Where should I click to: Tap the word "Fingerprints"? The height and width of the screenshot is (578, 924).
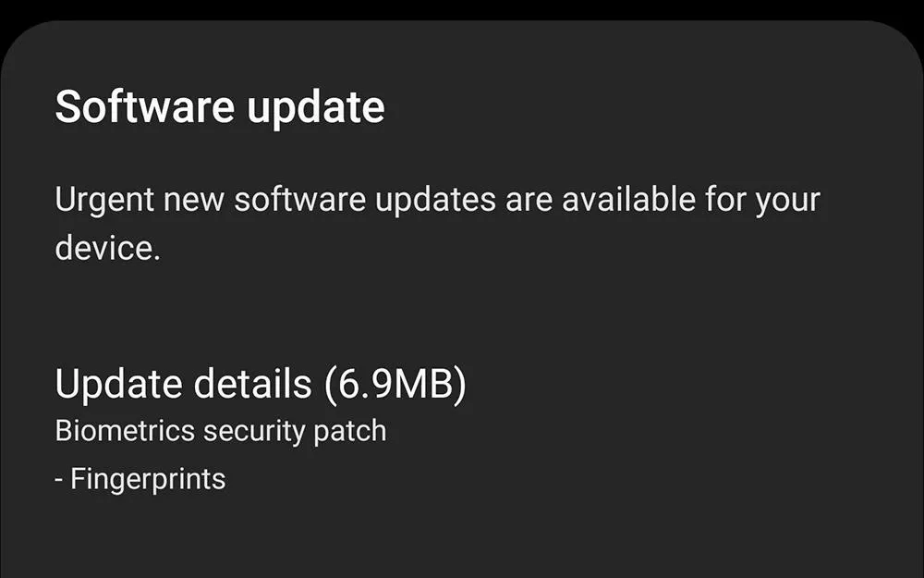click(x=148, y=480)
